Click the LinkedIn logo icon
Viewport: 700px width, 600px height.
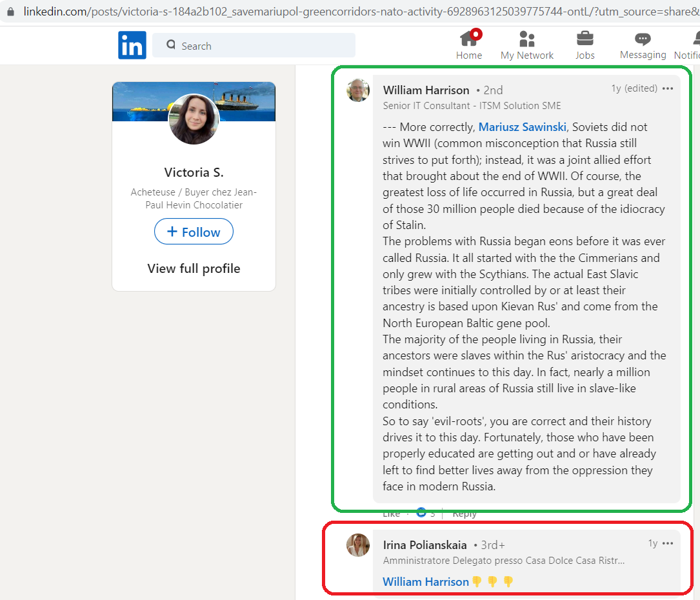(x=132, y=45)
